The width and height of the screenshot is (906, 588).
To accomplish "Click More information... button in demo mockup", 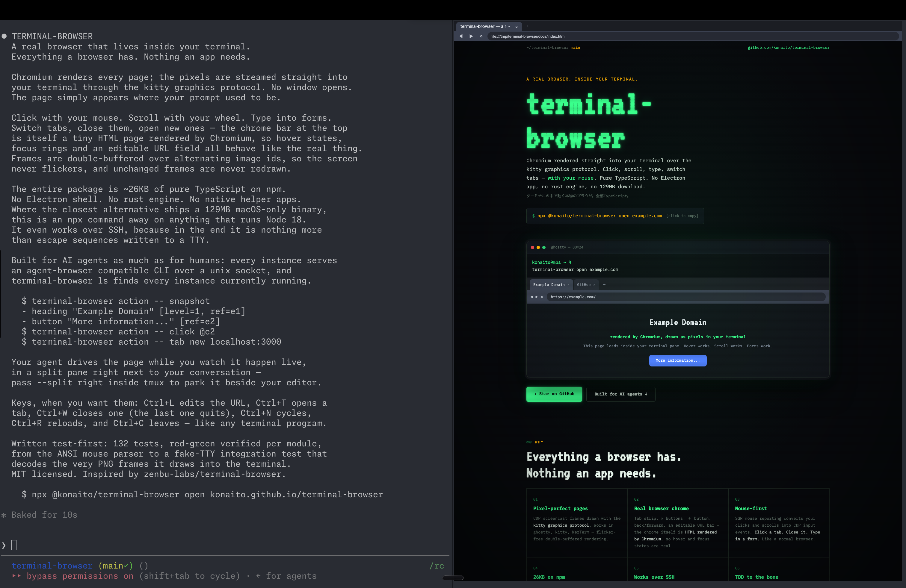I will tap(678, 360).
